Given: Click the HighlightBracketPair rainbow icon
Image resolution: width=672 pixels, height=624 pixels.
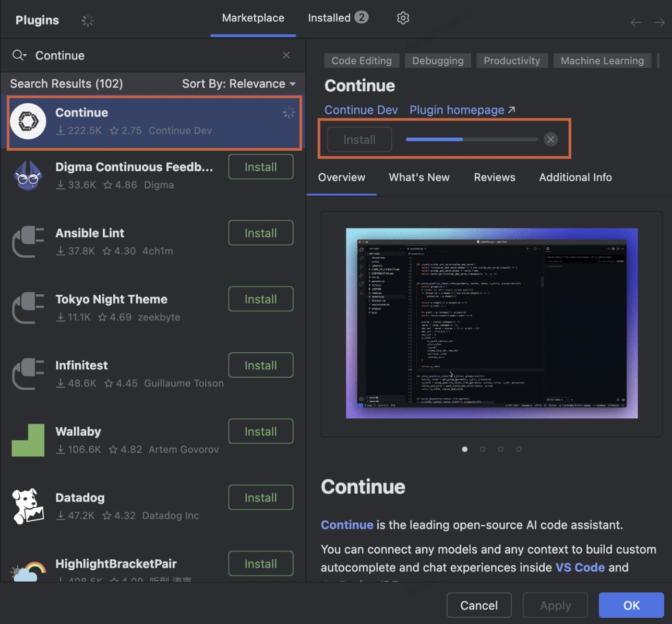Looking at the screenshot, I should (28, 569).
